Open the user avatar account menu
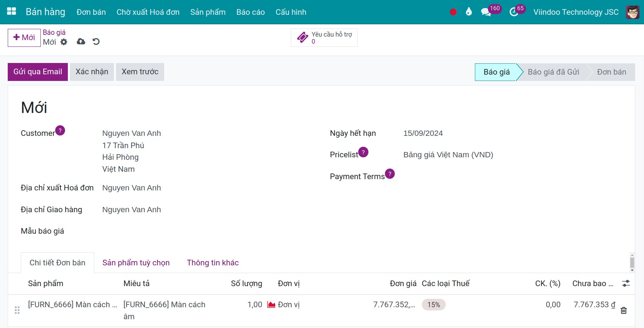 pos(632,12)
